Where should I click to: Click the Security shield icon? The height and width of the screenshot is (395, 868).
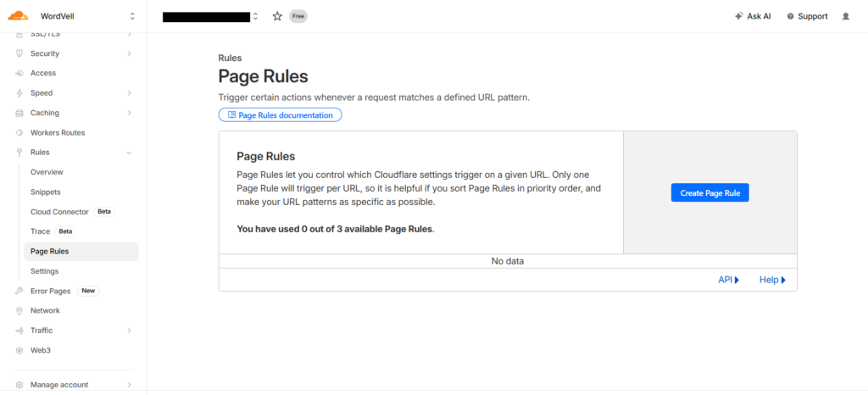click(19, 53)
